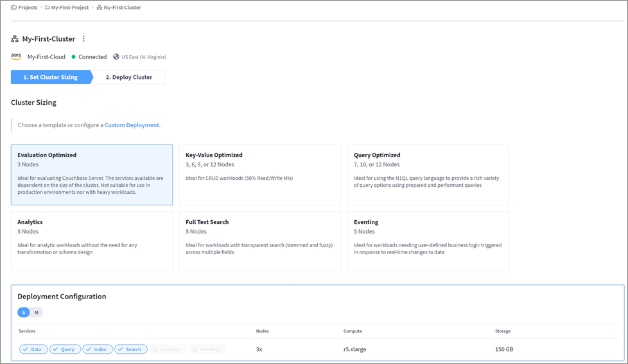Viewport: 628px width, 364px height.
Task: Click the My-First-Cloud name
Action: [x=46, y=57]
